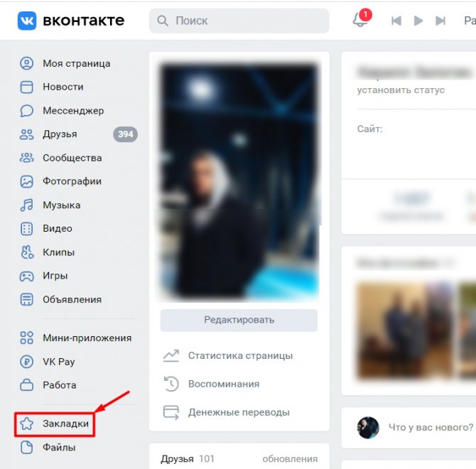
Task: Open Моя страница in sidebar
Action: (x=76, y=63)
